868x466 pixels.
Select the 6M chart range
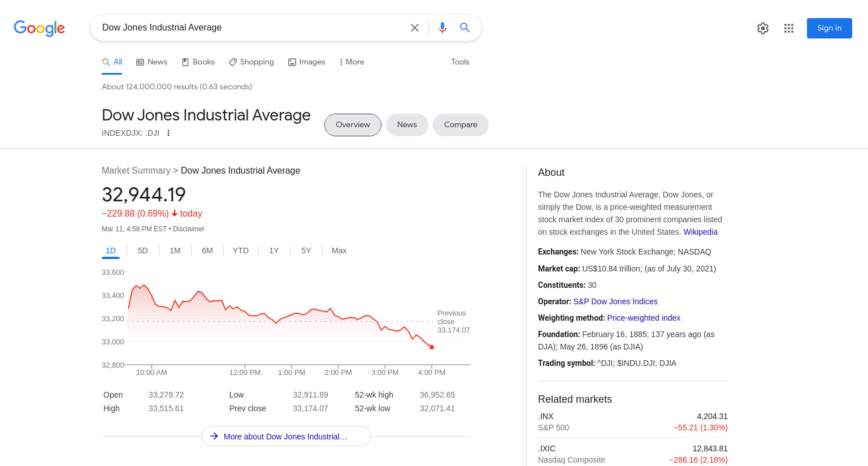(x=207, y=251)
